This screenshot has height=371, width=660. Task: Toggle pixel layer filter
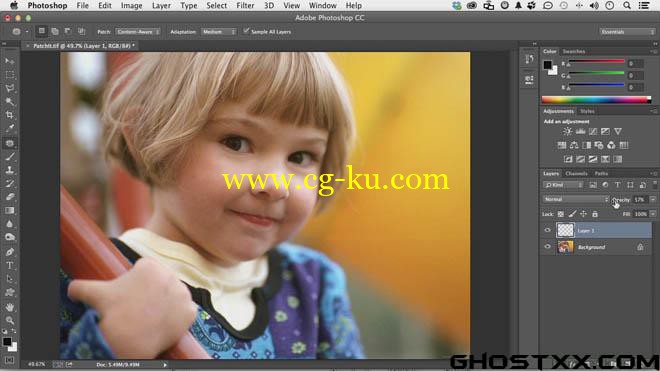coord(593,185)
